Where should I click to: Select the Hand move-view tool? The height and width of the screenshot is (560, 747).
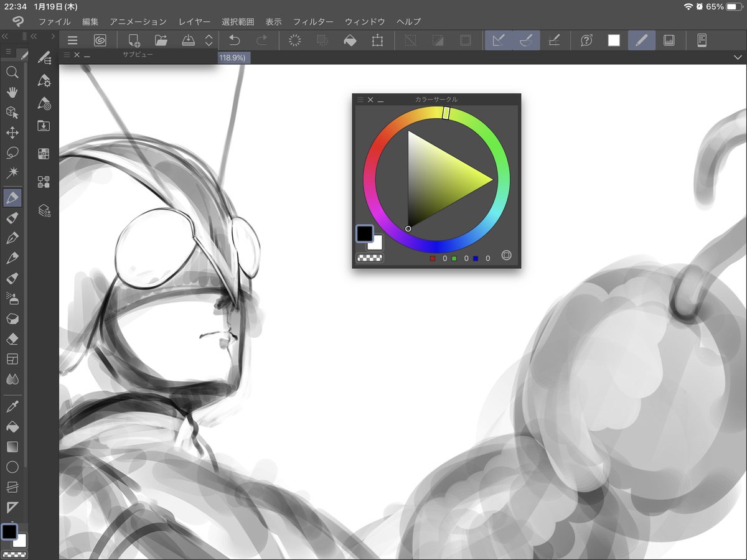(x=12, y=92)
